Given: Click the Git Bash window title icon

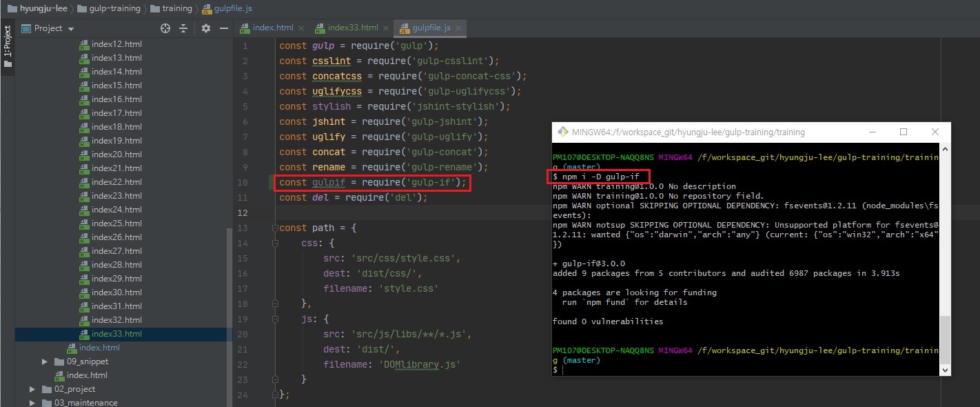Looking at the screenshot, I should (x=562, y=132).
